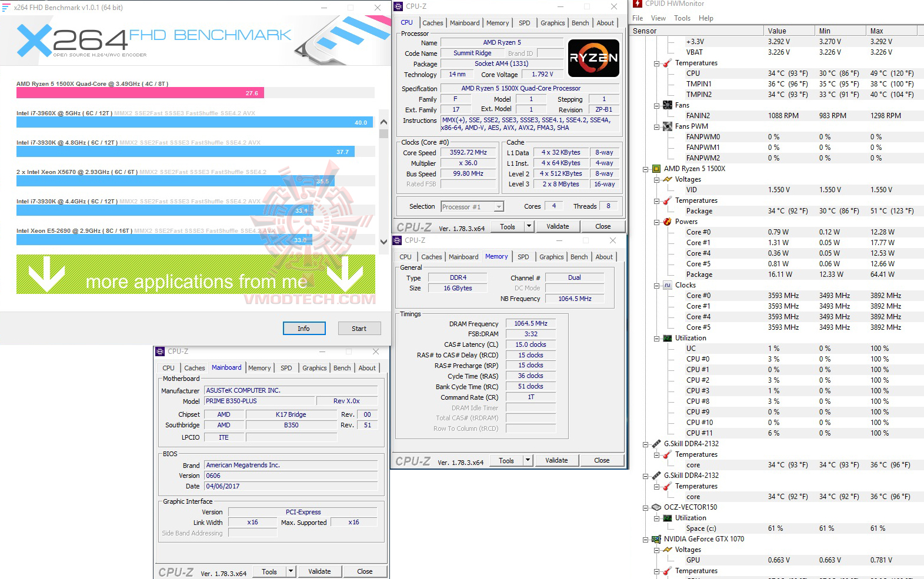Select the VID voltage row in HWMonitor
This screenshot has height=579, width=924.
(777, 190)
